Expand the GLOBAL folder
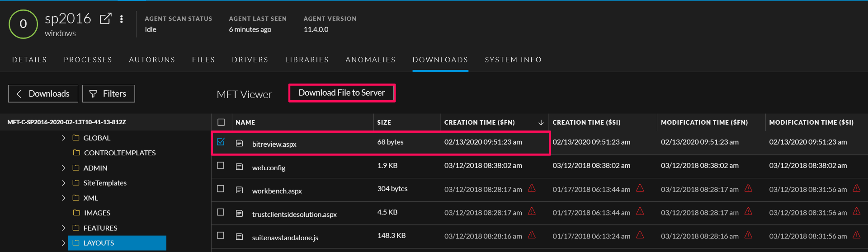The width and height of the screenshot is (868, 252). click(x=63, y=138)
